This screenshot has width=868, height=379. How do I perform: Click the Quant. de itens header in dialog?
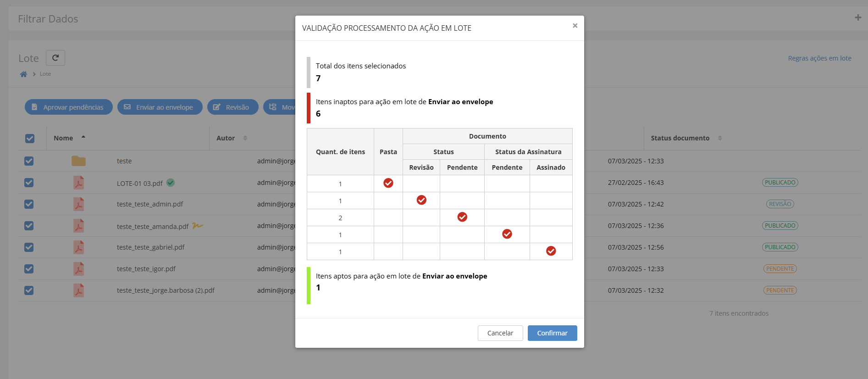341,152
